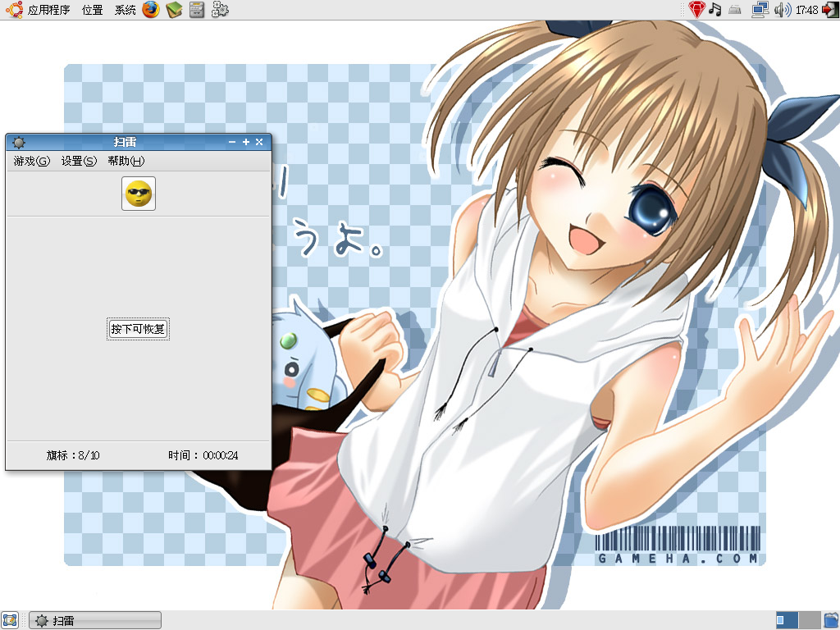This screenshot has height=630, width=840.
Task: Open the volume speaker control
Action: (782, 10)
